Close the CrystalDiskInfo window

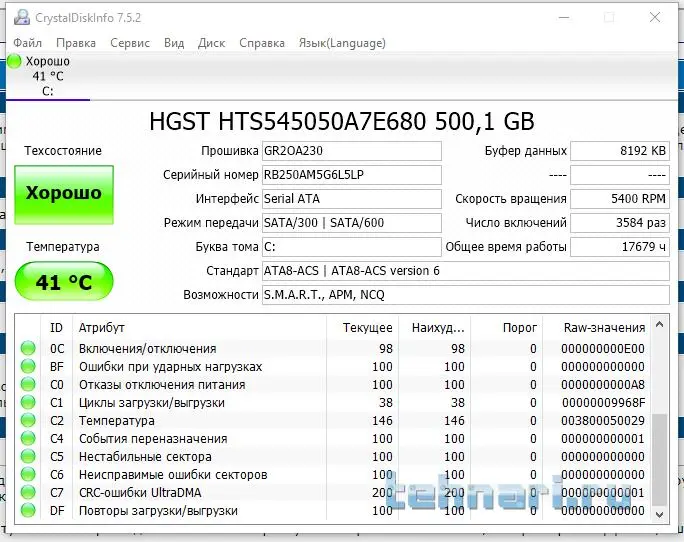point(655,17)
